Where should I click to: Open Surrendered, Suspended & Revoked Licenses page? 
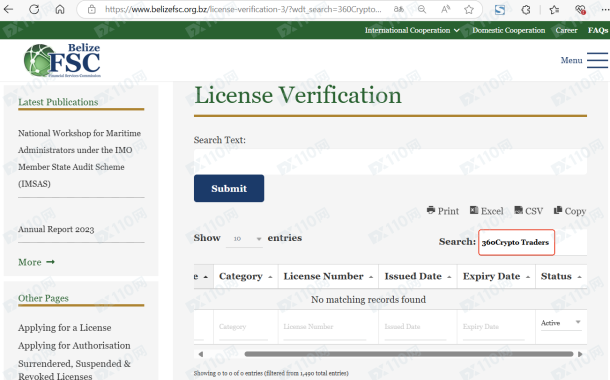pos(74,369)
